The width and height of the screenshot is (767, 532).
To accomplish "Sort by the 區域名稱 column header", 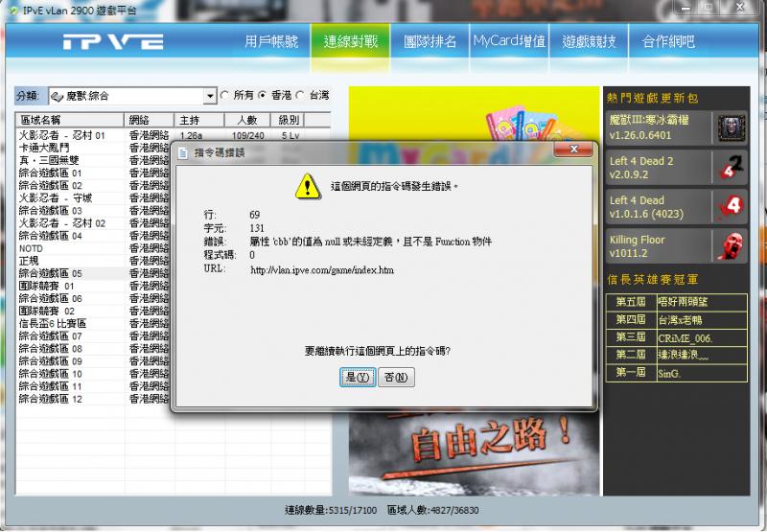I will [70, 120].
